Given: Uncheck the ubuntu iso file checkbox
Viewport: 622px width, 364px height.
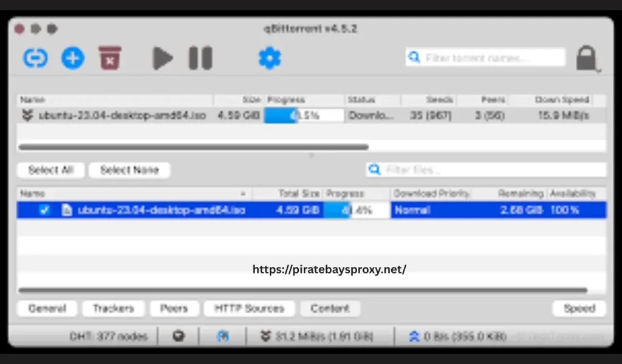Looking at the screenshot, I should (x=44, y=209).
